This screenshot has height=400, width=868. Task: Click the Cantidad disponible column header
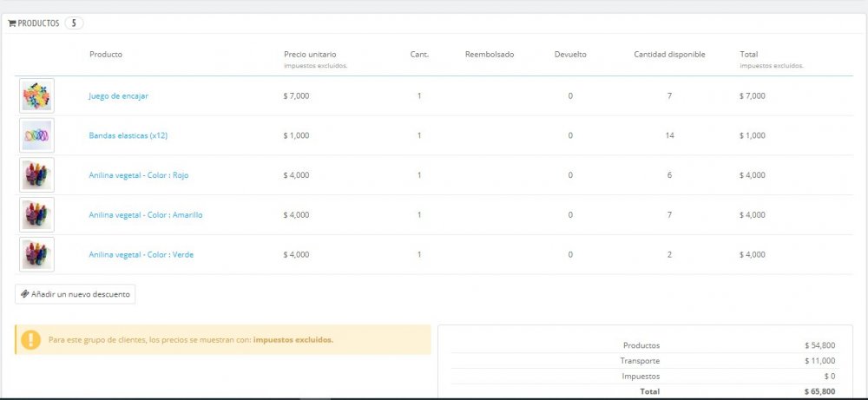pos(669,55)
